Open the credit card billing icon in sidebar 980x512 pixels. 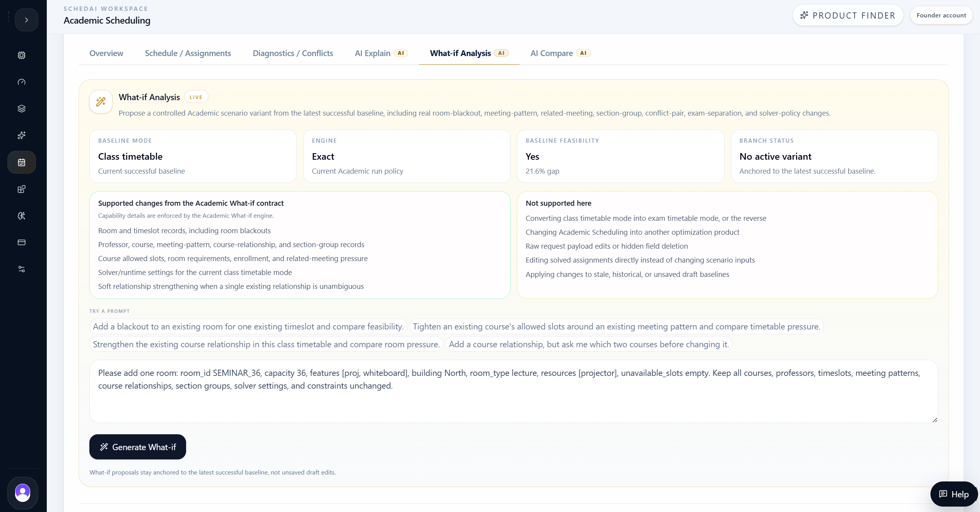[22, 242]
